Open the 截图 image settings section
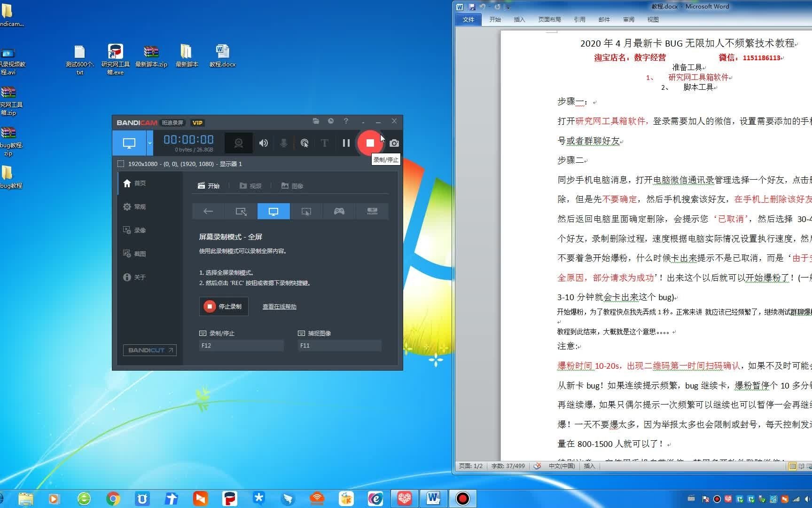 tap(134, 254)
